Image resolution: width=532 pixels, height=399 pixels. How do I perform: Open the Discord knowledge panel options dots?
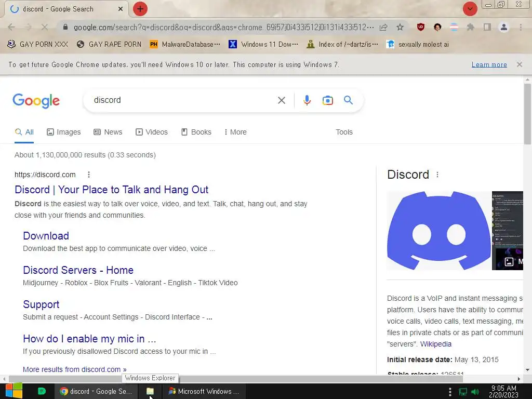(437, 175)
